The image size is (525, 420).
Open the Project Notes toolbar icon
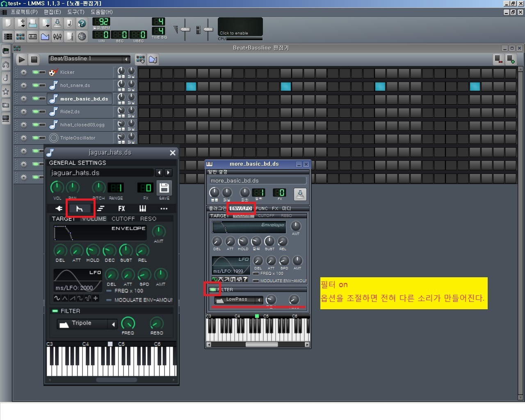(70, 37)
